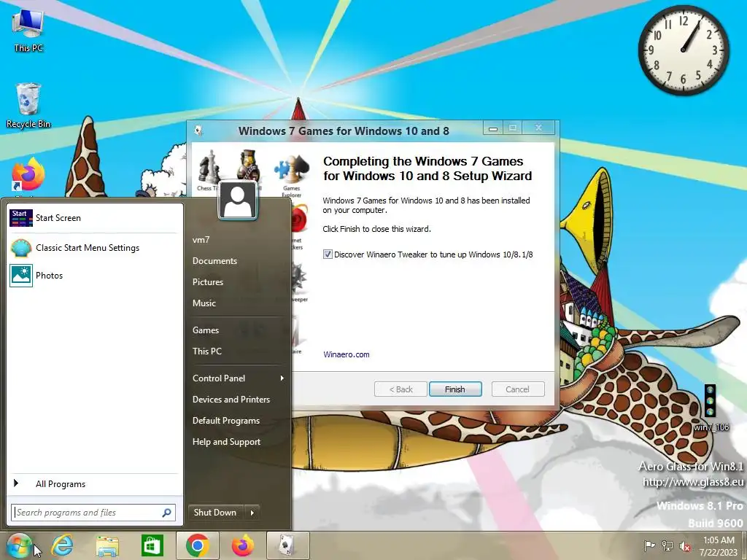Open the Winaero.com link
747x560 pixels.
click(x=347, y=354)
